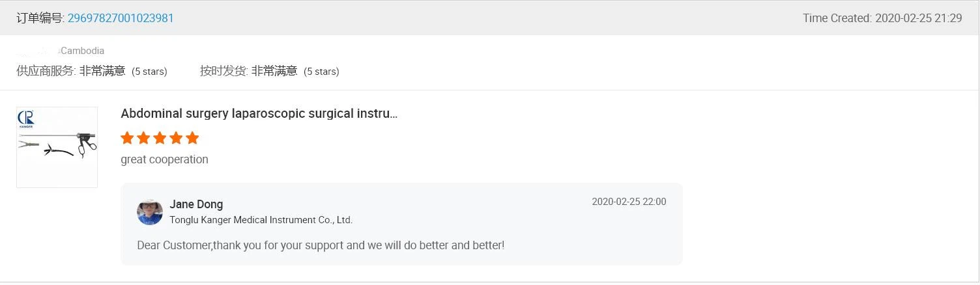Click the first orange rating star
This screenshot has height=285, width=980.
128,138
